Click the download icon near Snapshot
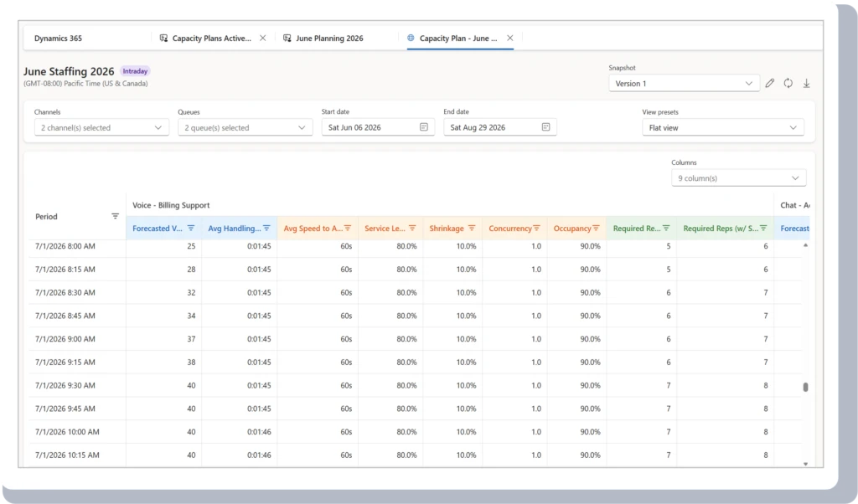The width and height of the screenshot is (858, 504). point(807,83)
